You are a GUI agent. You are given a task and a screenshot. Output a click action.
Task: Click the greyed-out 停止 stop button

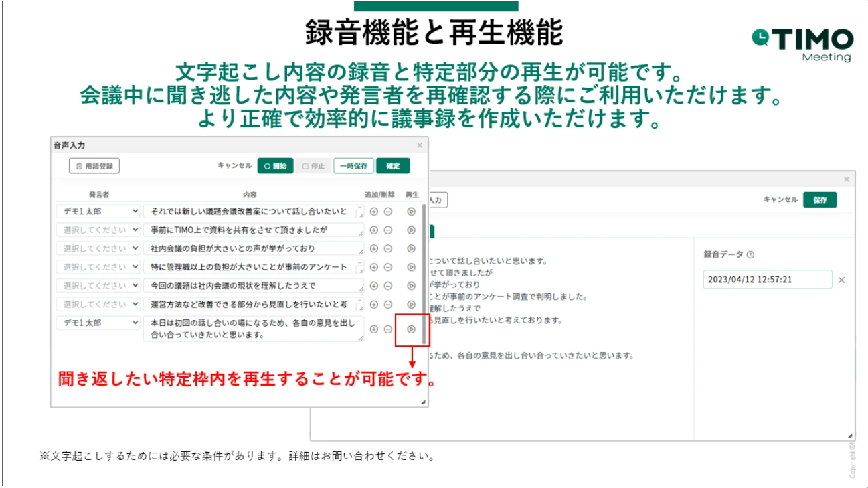coord(313,166)
